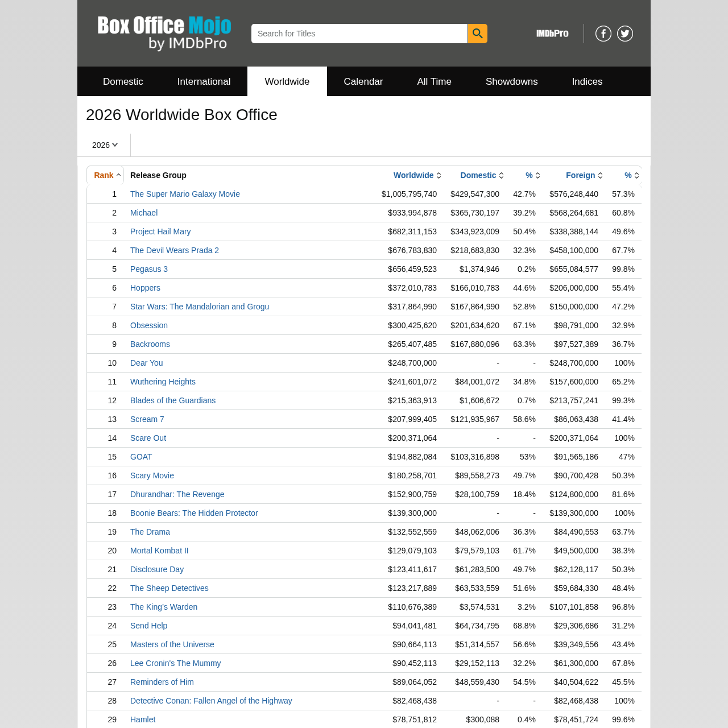This screenshot has width=728, height=728.
Task: Open The King's Warden link
Action: pyautogui.click(x=164, y=607)
